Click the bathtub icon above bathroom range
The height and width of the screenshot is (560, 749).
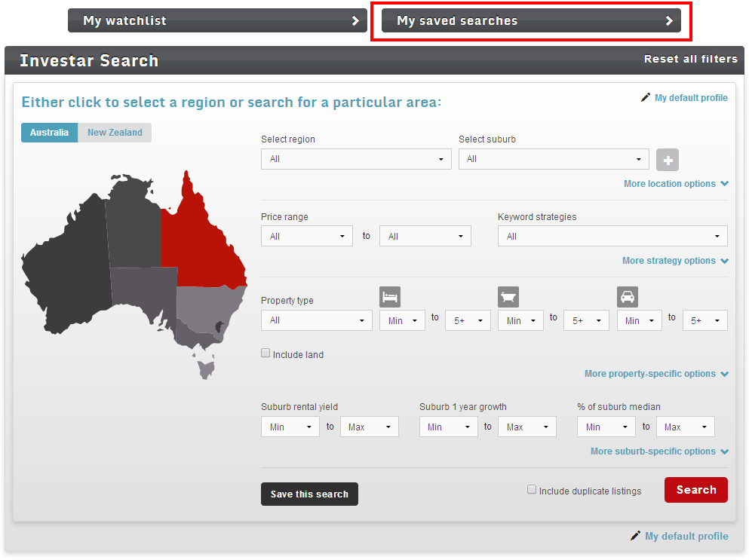[508, 296]
